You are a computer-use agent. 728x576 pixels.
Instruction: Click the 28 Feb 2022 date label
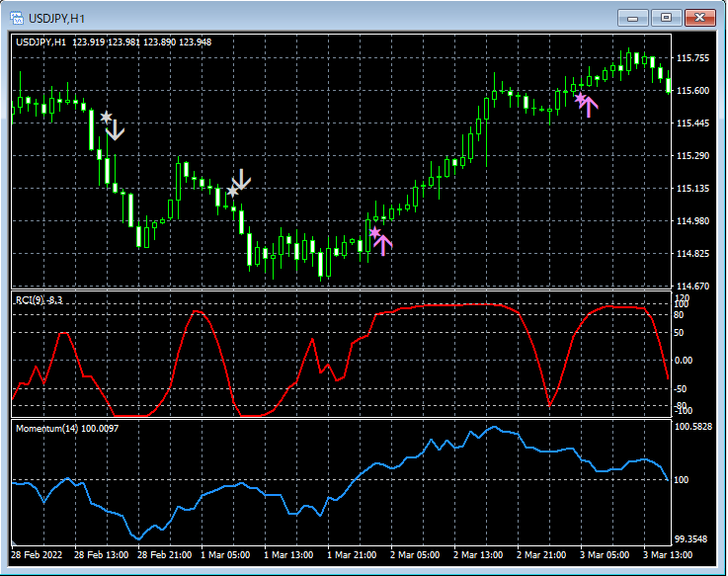[x=37, y=555]
